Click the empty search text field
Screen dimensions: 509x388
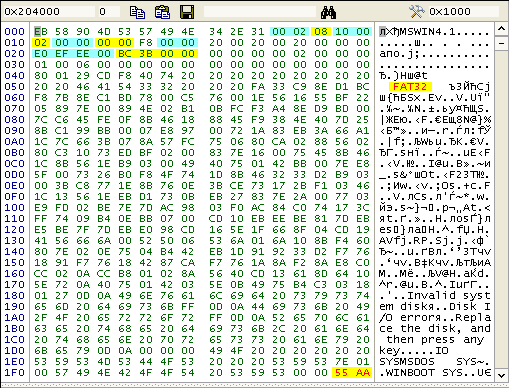tap(260, 12)
